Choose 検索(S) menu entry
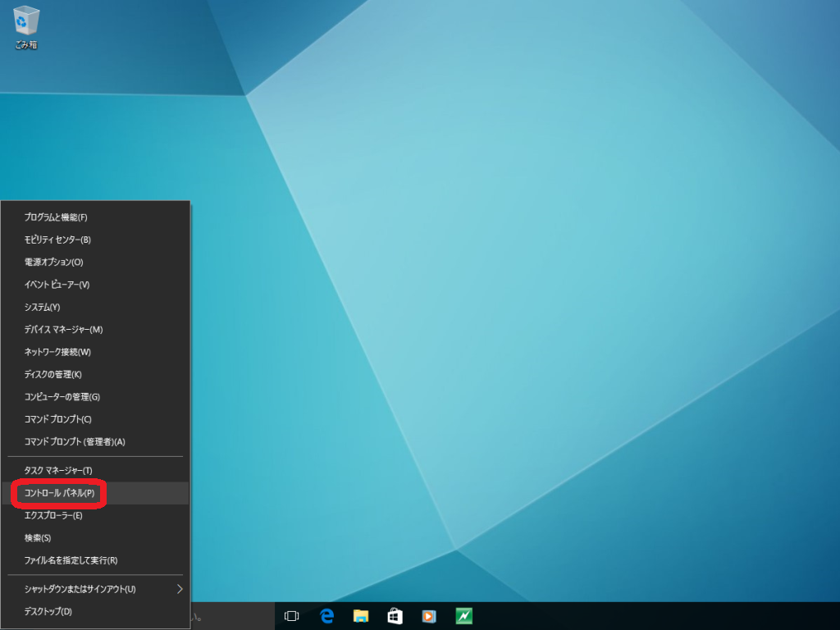840x630 pixels. pyautogui.click(x=95, y=538)
